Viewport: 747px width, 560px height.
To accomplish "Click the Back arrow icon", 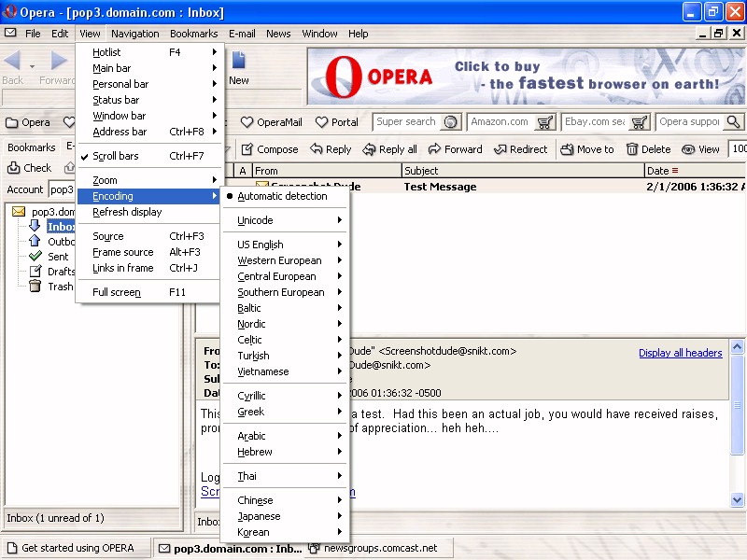I will [12, 61].
